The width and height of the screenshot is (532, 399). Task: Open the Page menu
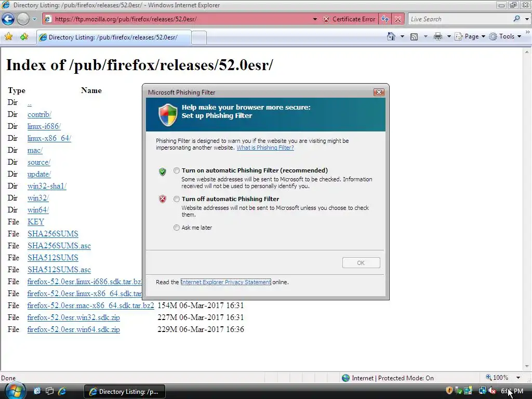coord(470,36)
